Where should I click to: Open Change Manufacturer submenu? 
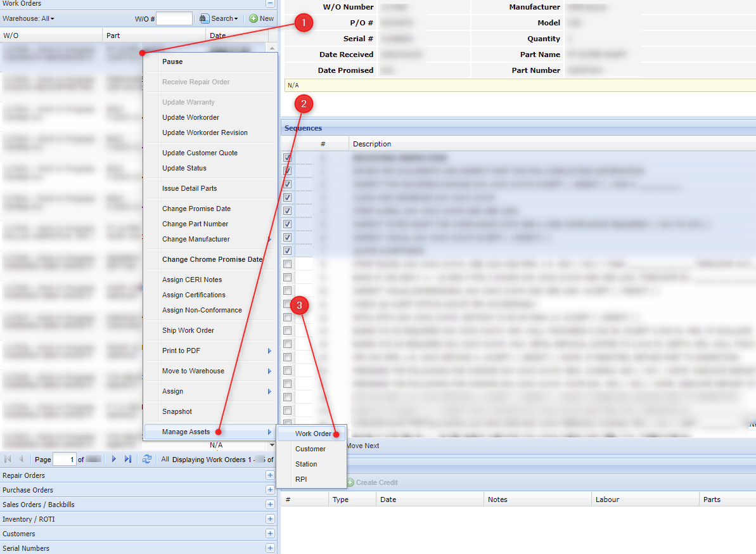[x=210, y=239]
